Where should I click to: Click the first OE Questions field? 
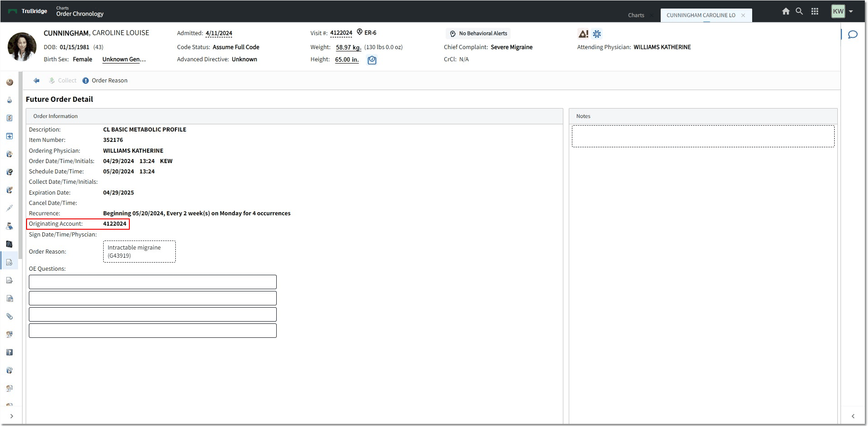[153, 282]
